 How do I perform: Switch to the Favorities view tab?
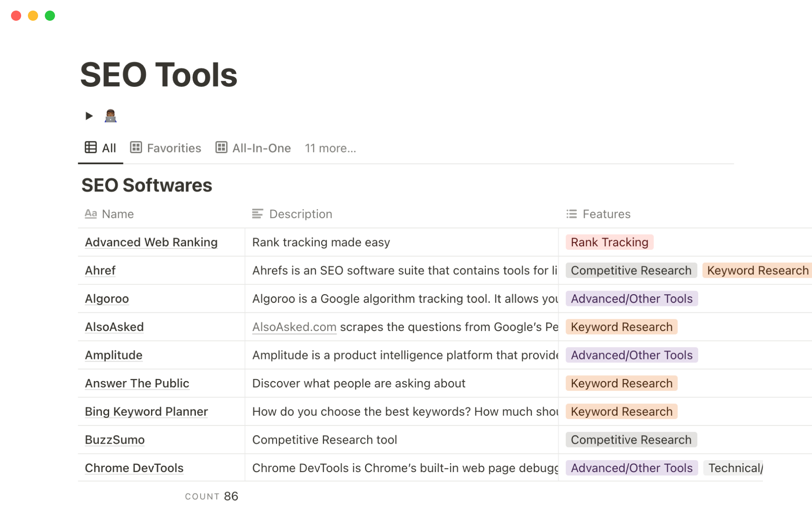click(x=174, y=148)
